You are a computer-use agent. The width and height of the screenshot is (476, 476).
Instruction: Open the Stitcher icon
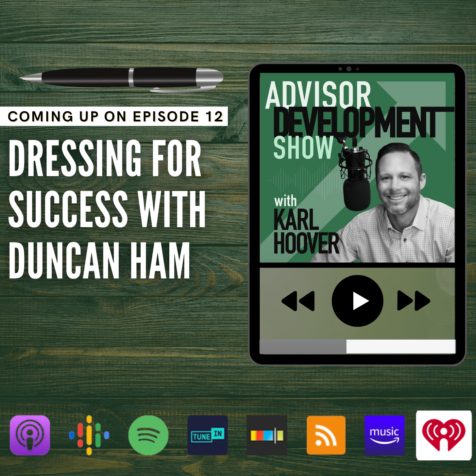click(x=267, y=435)
